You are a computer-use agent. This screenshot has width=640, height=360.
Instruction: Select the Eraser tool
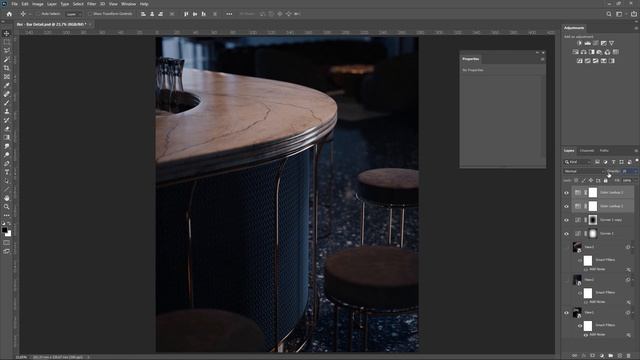(7, 129)
